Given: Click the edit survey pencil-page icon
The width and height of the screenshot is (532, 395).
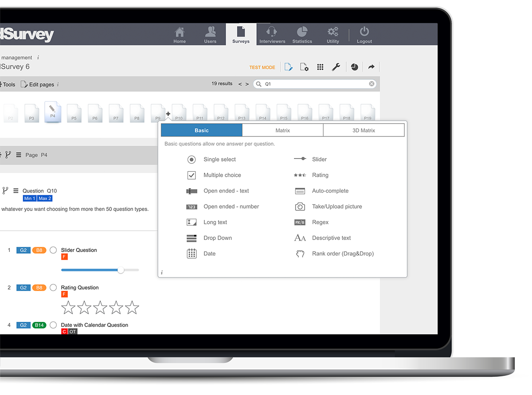Looking at the screenshot, I should coord(288,67).
